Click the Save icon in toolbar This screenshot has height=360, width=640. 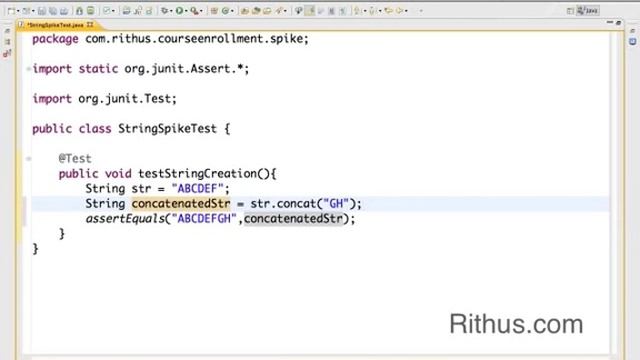[42, 11]
